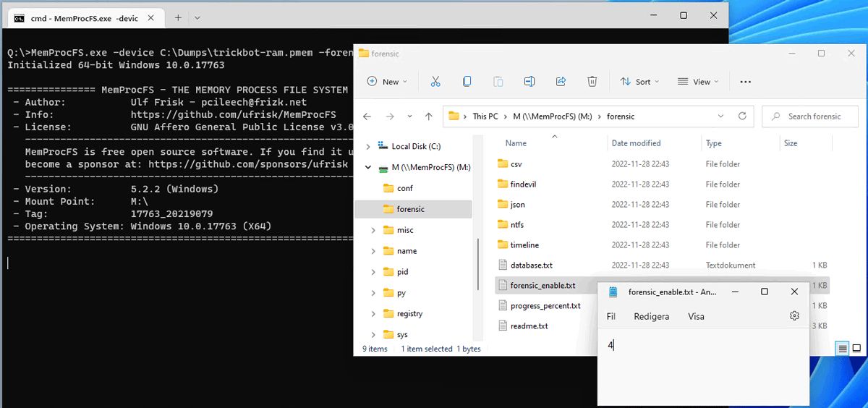The image size is (868, 408).
Task: Open the Fil menu in Notepad
Action: [x=611, y=316]
